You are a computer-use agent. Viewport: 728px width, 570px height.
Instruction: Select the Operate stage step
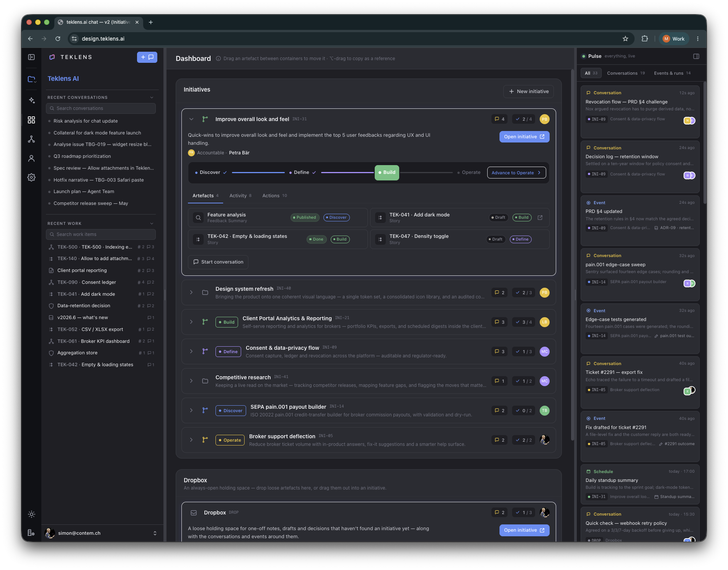469,172
